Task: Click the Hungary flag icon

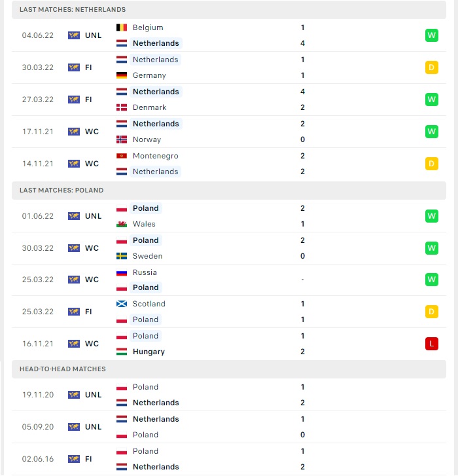Action: 122,352
